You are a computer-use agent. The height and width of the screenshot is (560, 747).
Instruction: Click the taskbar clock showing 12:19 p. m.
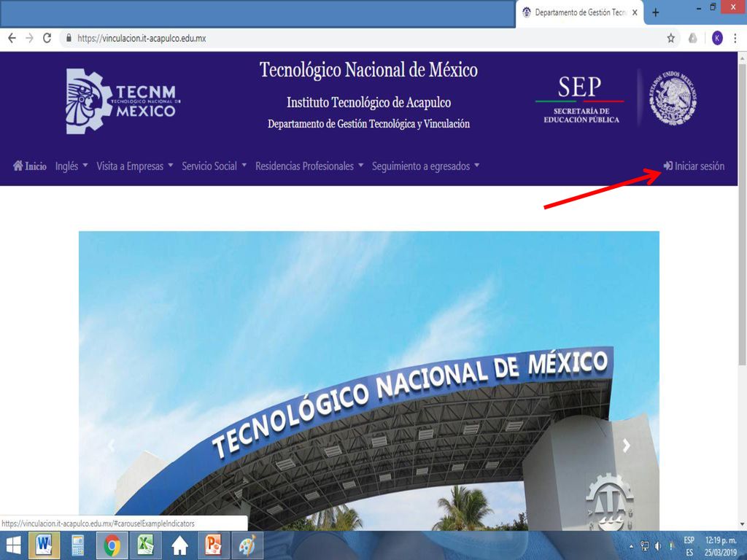(721, 546)
